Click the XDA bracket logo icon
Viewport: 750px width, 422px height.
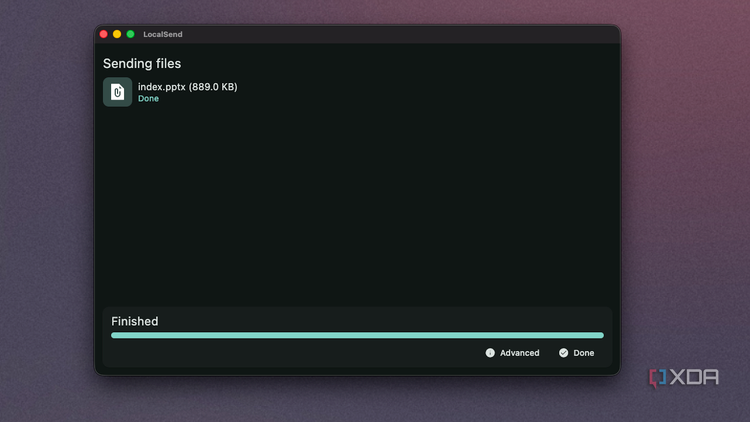point(657,378)
